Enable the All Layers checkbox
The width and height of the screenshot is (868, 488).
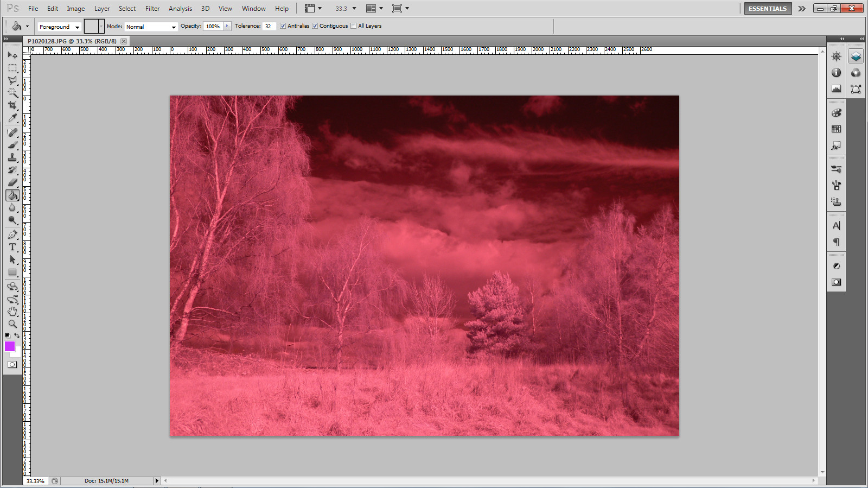[x=354, y=26]
